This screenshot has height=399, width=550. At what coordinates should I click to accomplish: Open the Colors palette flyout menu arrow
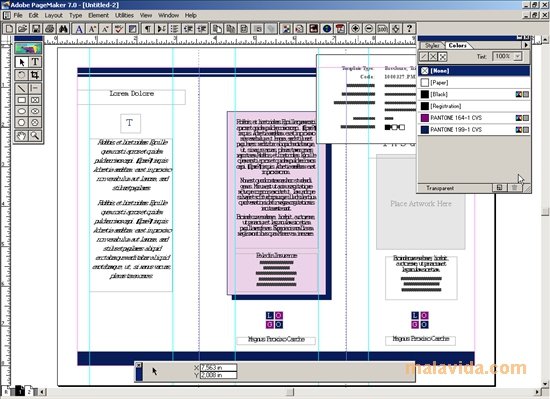click(526, 45)
